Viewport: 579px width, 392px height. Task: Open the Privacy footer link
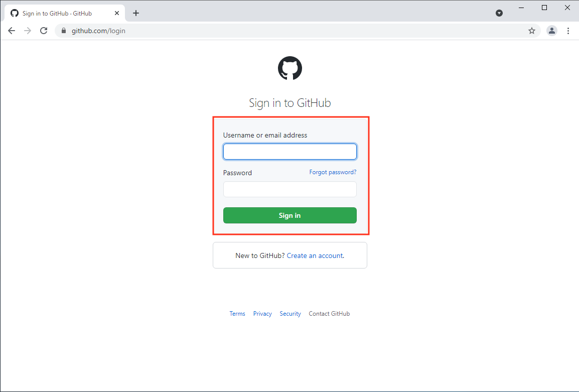(x=262, y=314)
